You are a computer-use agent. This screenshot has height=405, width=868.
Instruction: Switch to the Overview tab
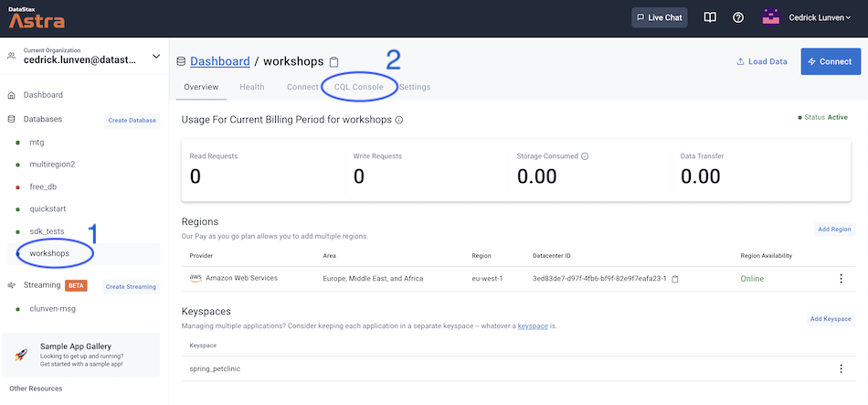[201, 87]
